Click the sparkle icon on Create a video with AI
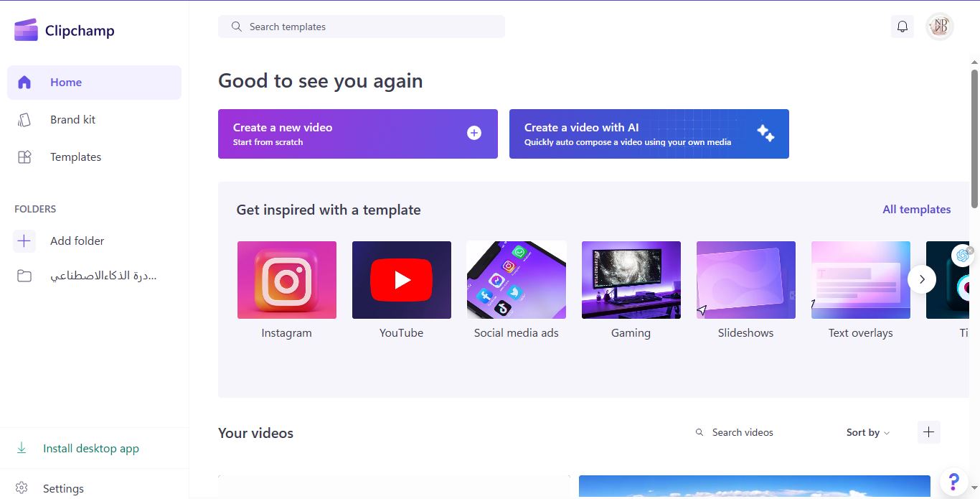Image resolution: width=980 pixels, height=499 pixels. (x=765, y=133)
